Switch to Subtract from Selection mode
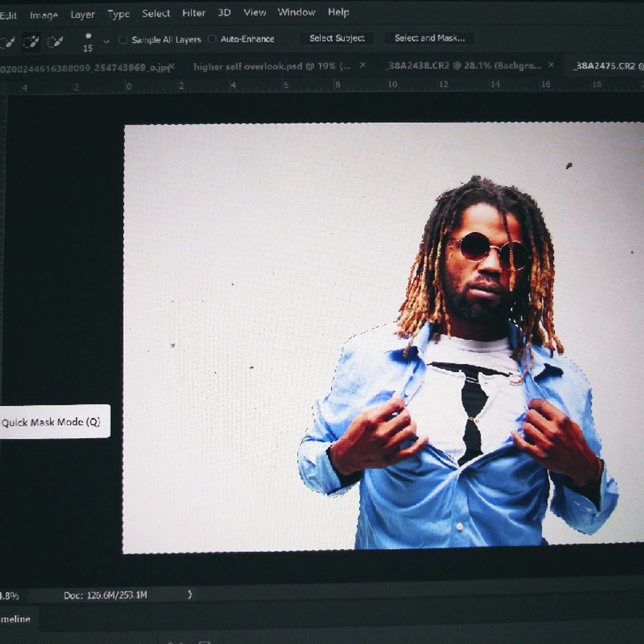This screenshot has height=644, width=644. [55, 42]
